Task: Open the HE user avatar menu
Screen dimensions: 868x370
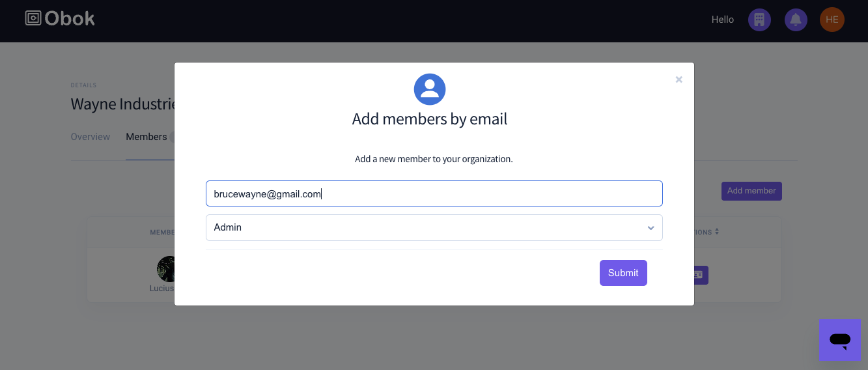Action: click(x=832, y=20)
